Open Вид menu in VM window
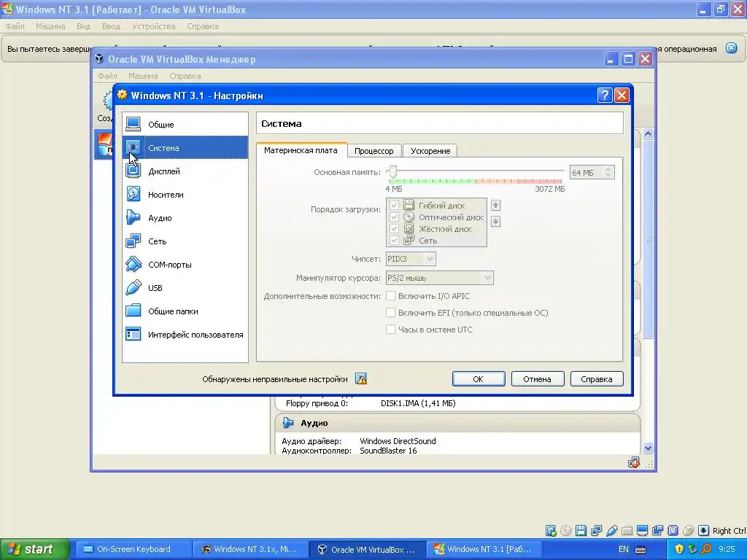 coord(83,26)
